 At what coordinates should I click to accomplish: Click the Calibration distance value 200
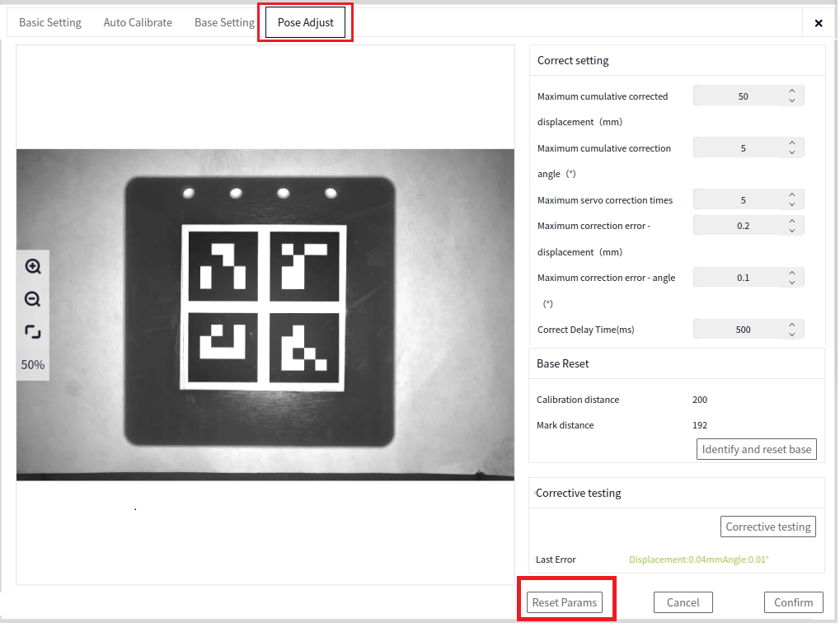pos(700,400)
